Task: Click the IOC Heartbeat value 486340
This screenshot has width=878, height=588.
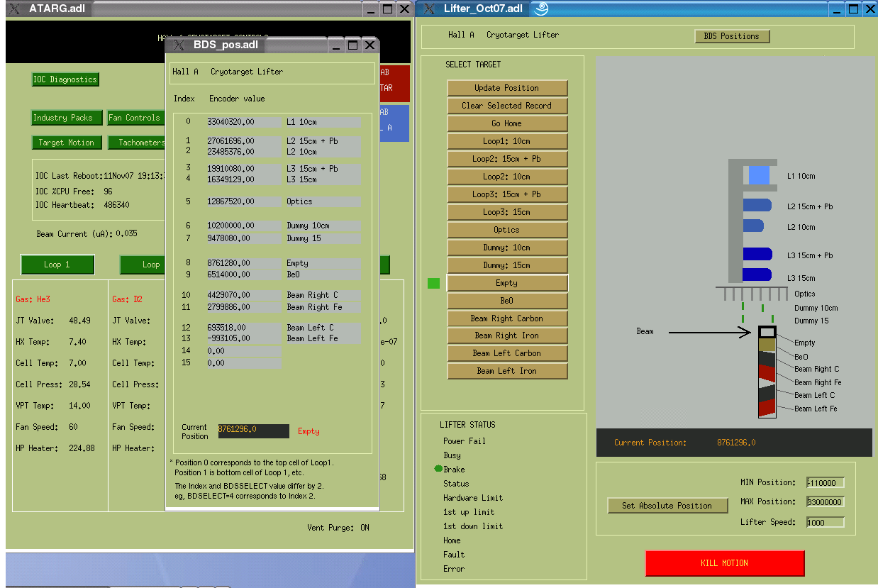Action: coord(116,205)
